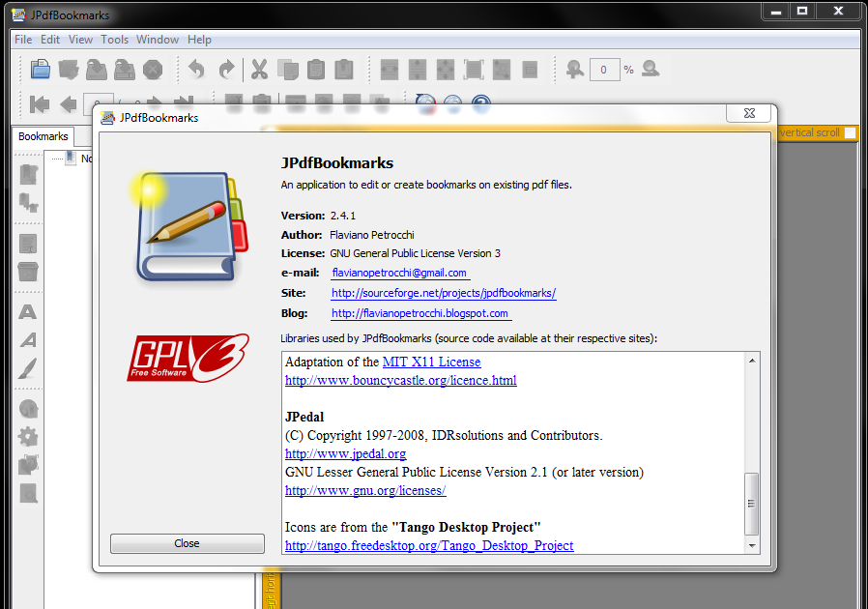Click GNU General Public License Version 3 text
868x609 pixels.
[416, 253]
